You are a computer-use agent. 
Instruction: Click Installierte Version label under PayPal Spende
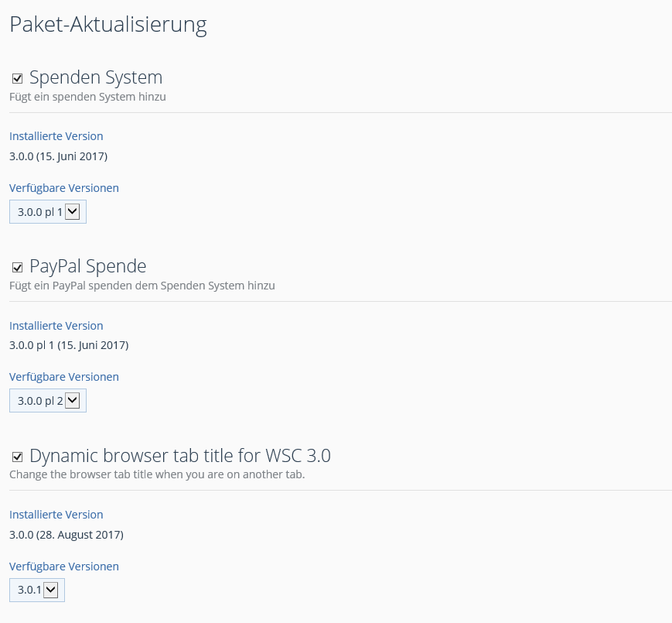pos(56,326)
